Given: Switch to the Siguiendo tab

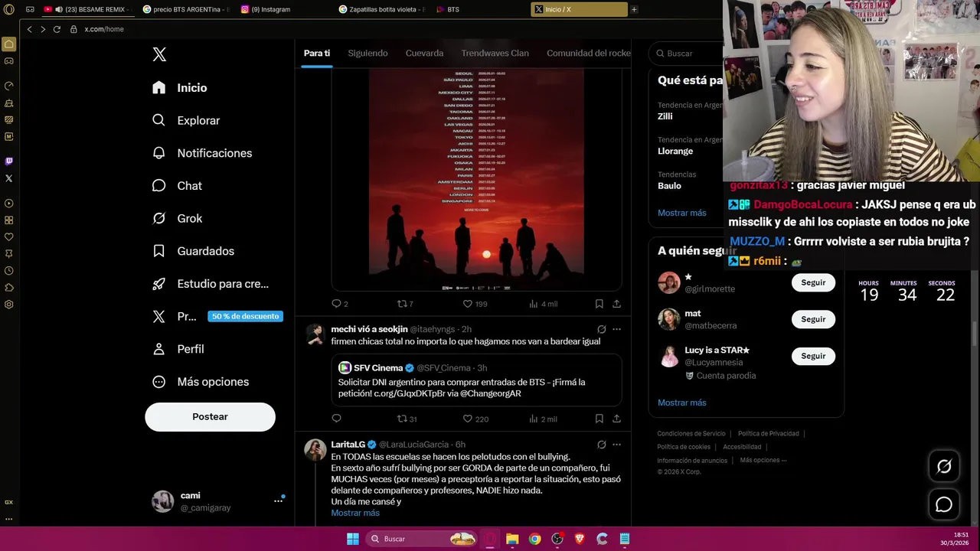Looking at the screenshot, I should click(x=367, y=54).
